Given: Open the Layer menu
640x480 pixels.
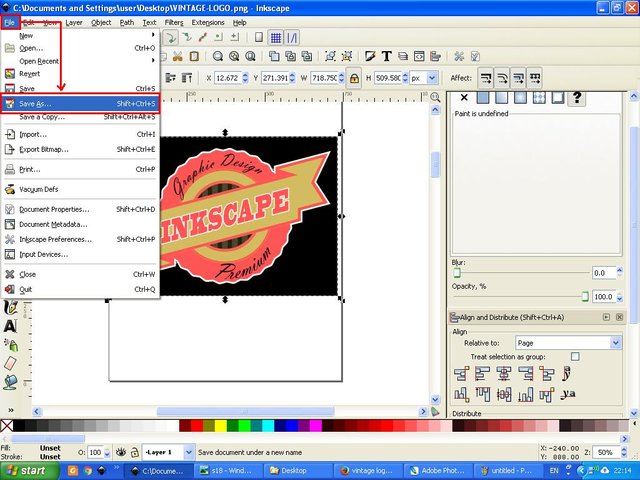Looking at the screenshot, I should click(x=74, y=22).
